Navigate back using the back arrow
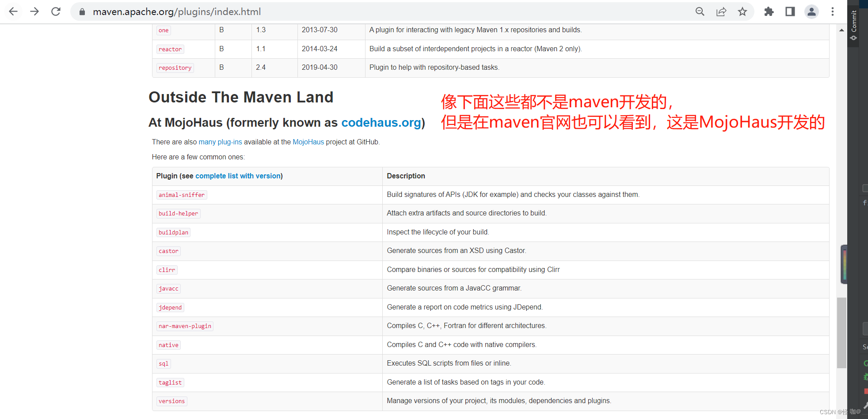This screenshot has width=868, height=419. 13,11
